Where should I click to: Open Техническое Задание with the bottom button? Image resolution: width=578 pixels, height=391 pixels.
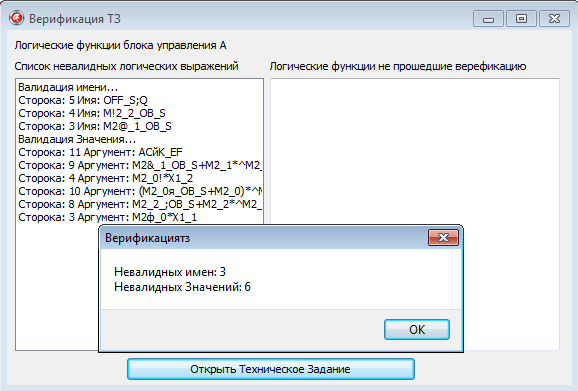coord(271,369)
